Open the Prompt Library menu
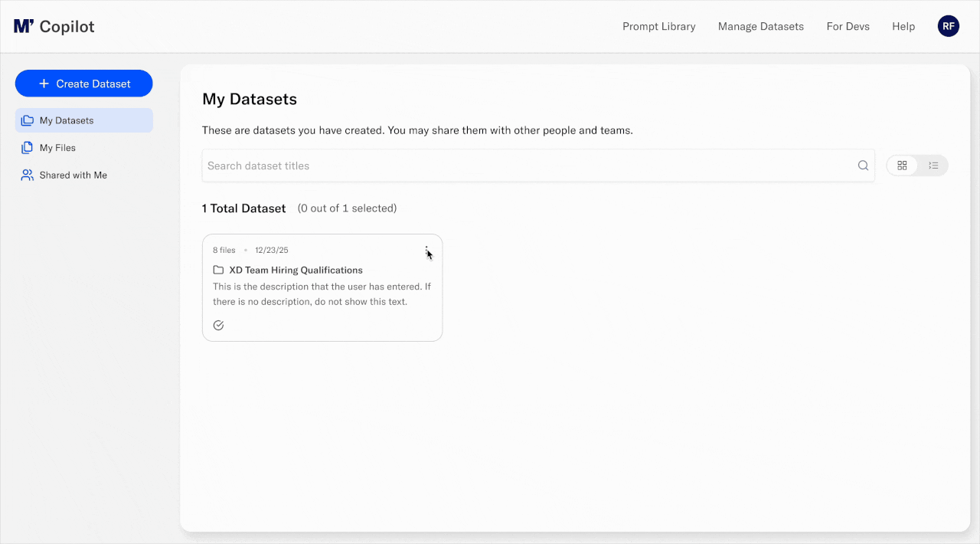 coord(658,26)
